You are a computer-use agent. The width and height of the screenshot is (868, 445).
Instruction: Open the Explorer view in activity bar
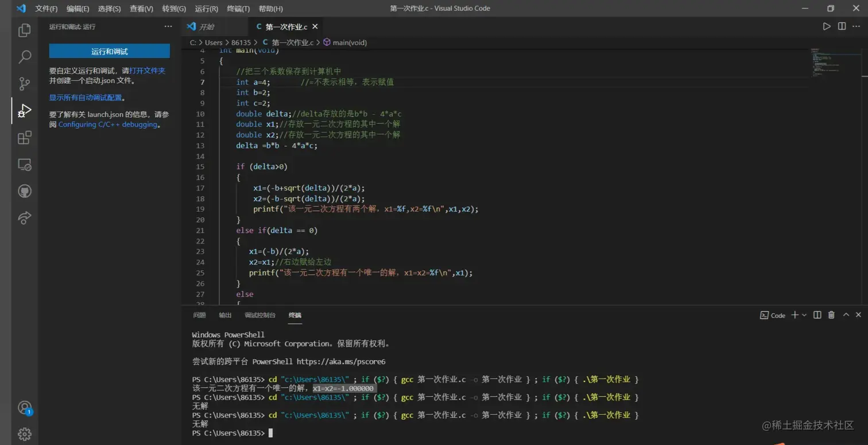pos(25,30)
